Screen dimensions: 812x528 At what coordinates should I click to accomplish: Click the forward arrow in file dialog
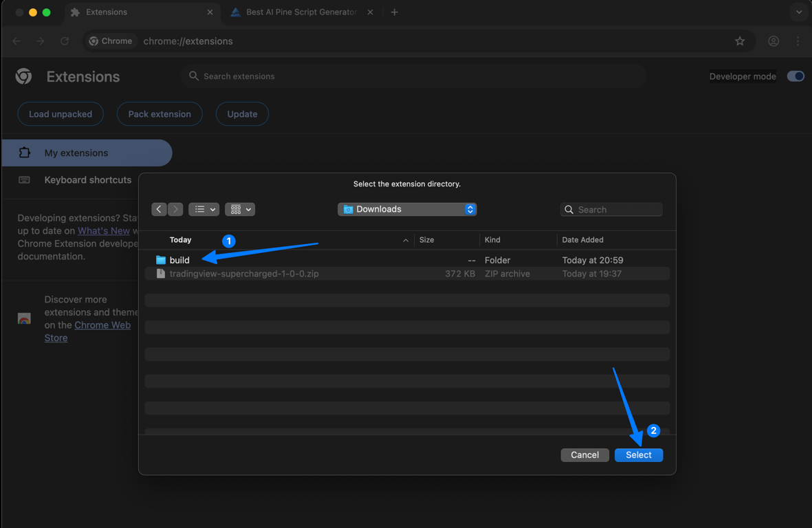click(175, 209)
